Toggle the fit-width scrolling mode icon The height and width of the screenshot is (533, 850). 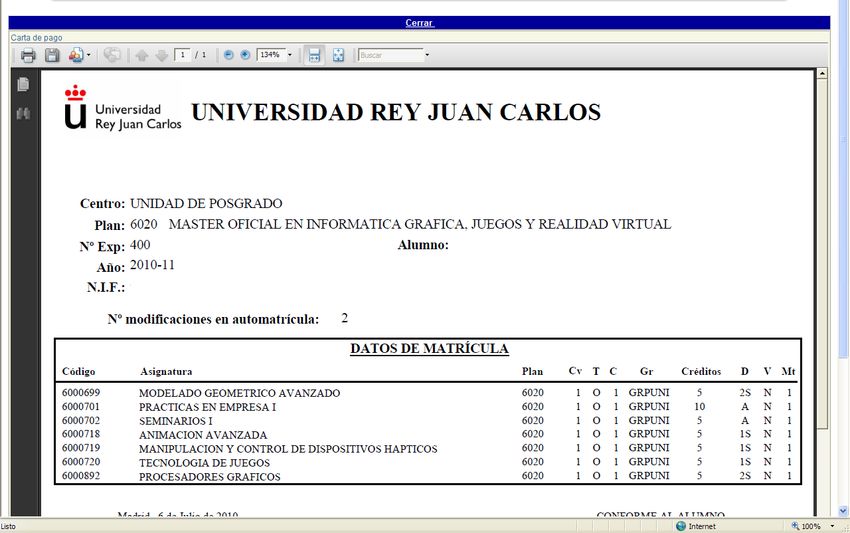(x=314, y=55)
